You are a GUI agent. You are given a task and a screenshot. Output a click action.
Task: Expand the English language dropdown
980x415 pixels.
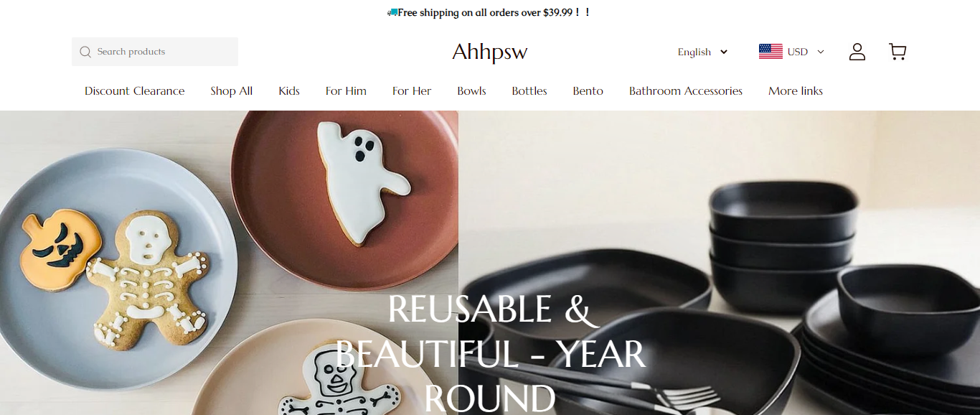pos(702,52)
